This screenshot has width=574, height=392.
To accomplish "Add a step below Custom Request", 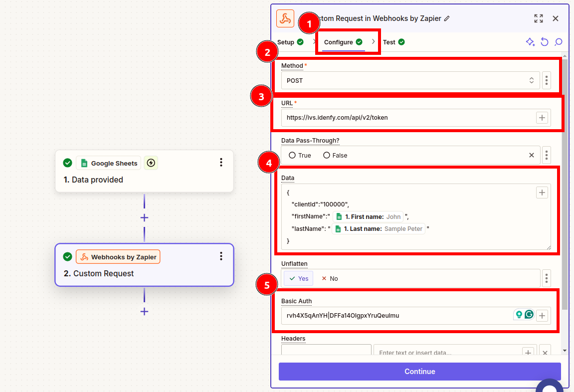I will 144,311.
